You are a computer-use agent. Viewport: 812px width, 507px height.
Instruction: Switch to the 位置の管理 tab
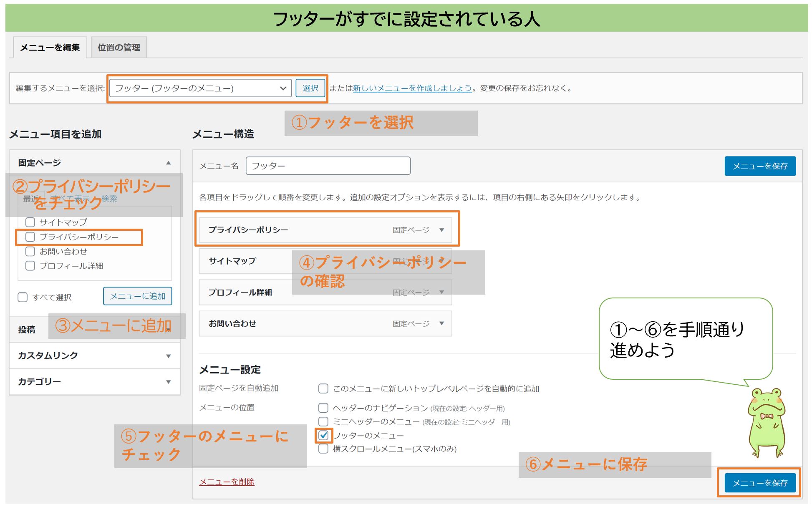pyautogui.click(x=119, y=47)
